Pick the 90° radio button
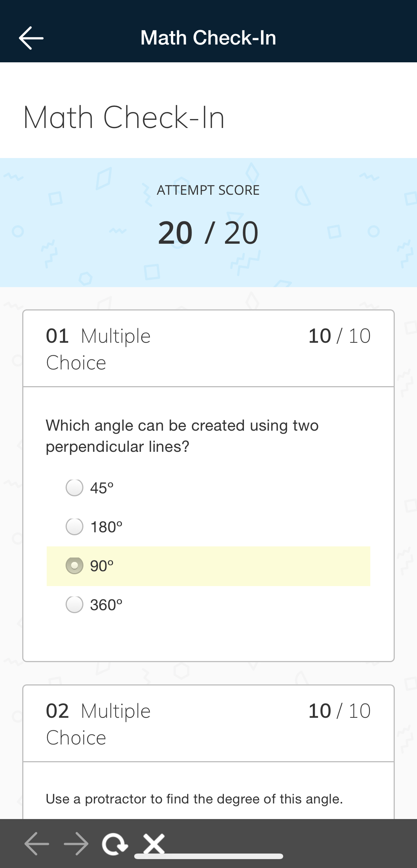This screenshot has height=868, width=417. 75,566
